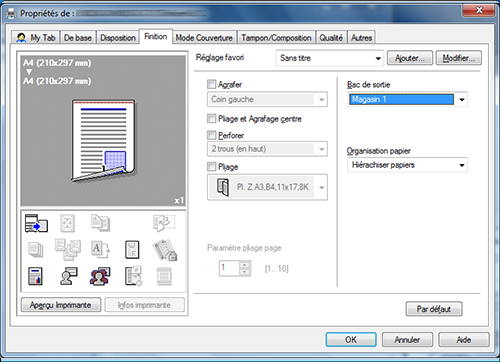Click the Z-fold icon in Pliage dropdown
The height and width of the screenshot is (362, 500).
click(x=223, y=187)
